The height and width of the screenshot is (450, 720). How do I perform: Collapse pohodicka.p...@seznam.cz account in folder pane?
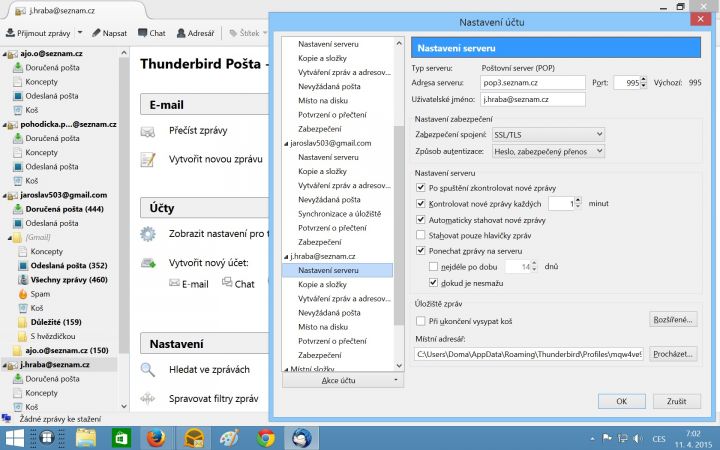click(x=5, y=125)
